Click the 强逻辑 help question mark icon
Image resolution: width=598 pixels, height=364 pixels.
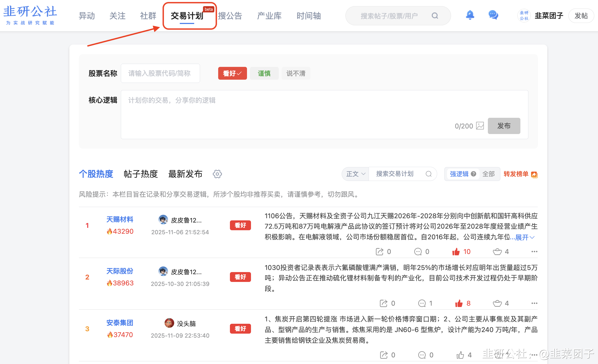tap(473, 174)
